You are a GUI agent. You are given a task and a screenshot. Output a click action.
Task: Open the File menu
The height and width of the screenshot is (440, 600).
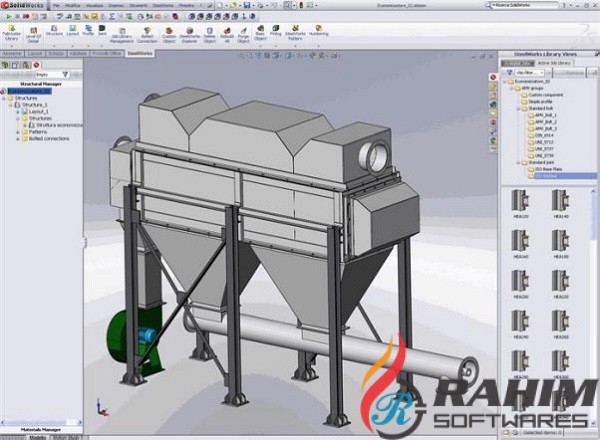(56, 6)
